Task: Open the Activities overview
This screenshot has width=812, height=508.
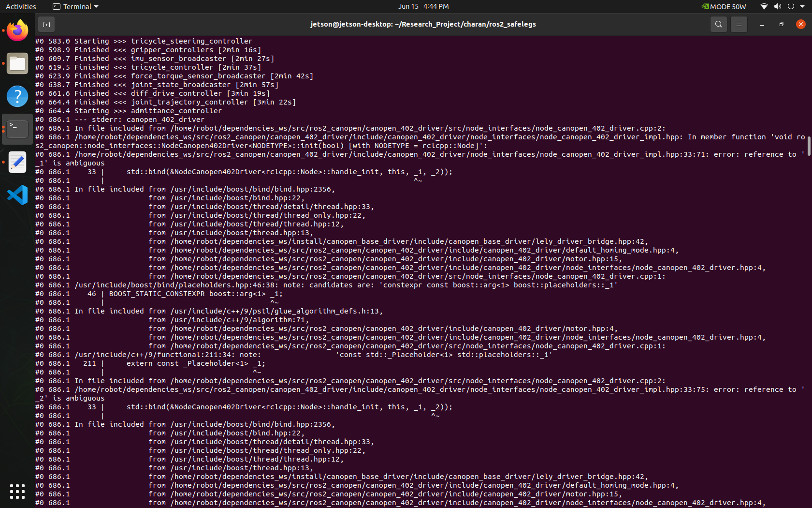Action: pos(21,6)
